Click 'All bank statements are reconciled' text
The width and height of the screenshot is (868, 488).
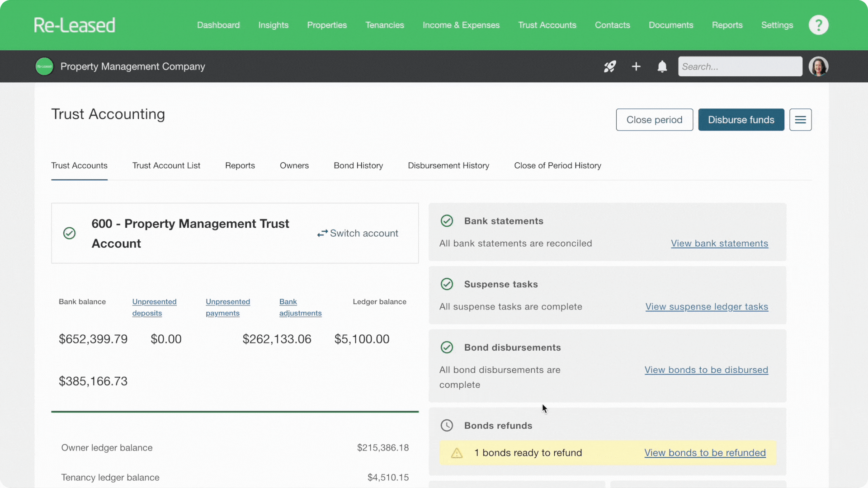(515, 244)
